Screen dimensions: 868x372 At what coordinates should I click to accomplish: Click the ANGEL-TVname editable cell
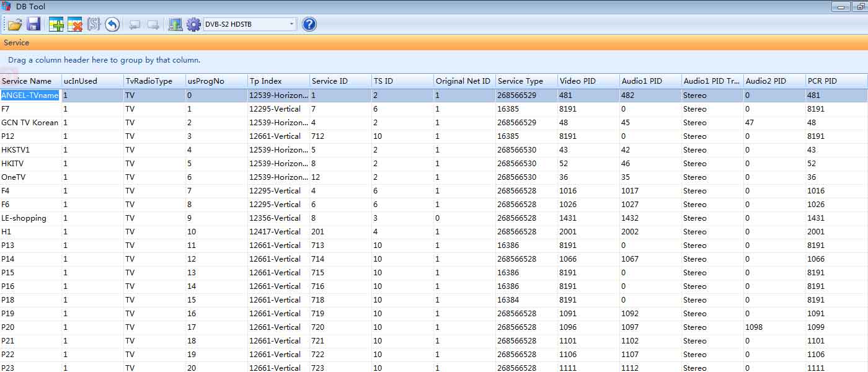click(30, 95)
